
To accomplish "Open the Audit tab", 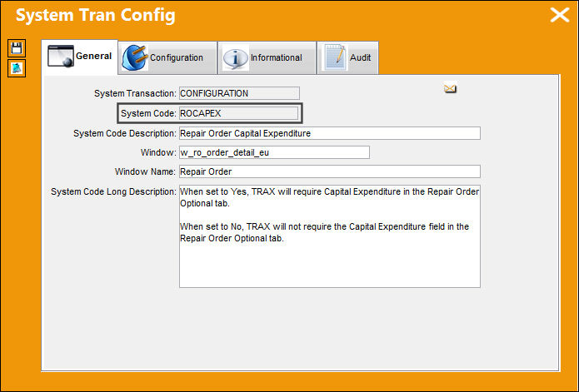I will tap(348, 58).
